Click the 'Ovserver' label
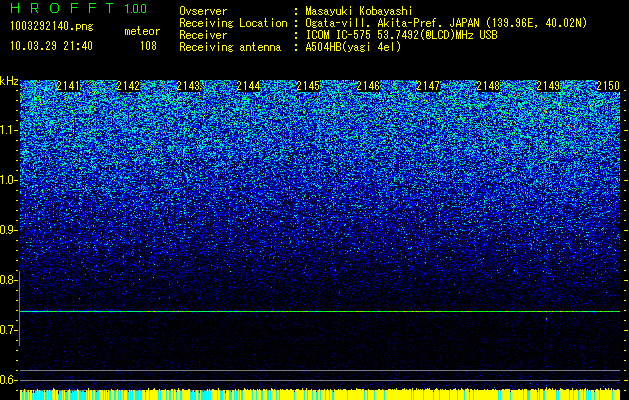 click(x=203, y=11)
